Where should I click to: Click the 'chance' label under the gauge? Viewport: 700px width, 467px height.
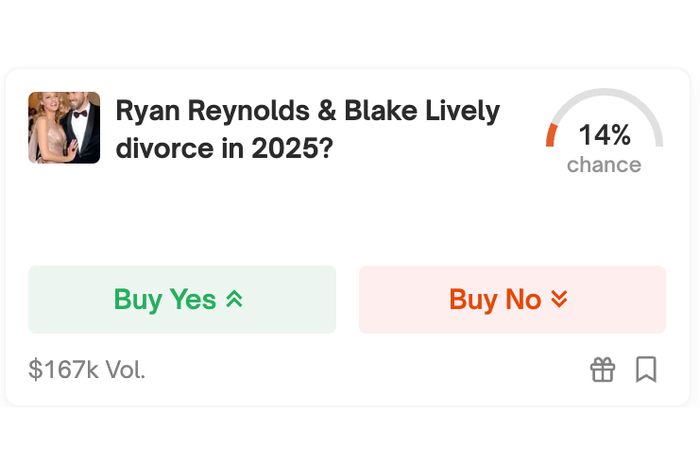tap(604, 165)
